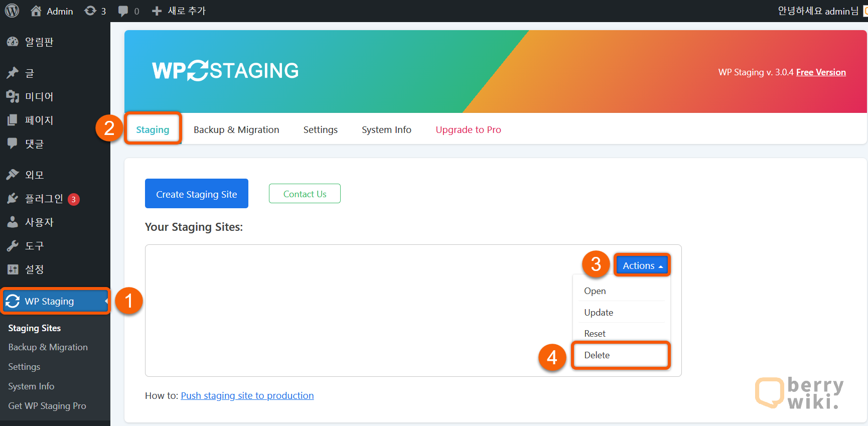Open System Info sidebar submenu
This screenshot has height=426, width=868.
tap(31, 386)
